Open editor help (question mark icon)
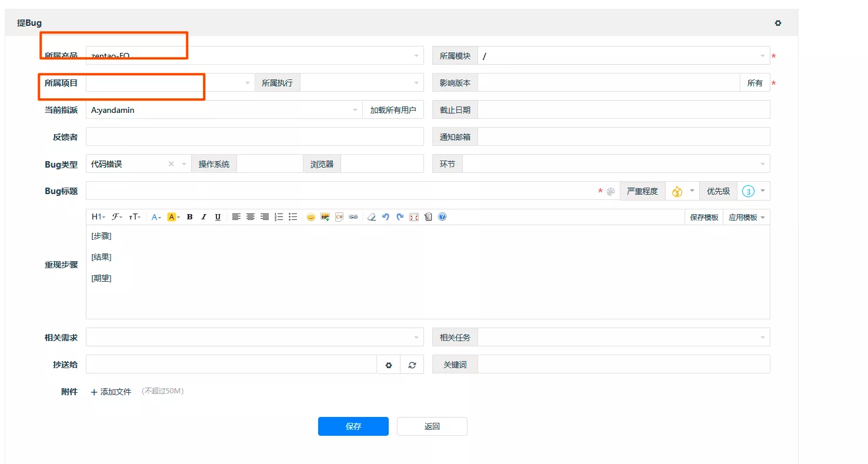 coord(442,217)
